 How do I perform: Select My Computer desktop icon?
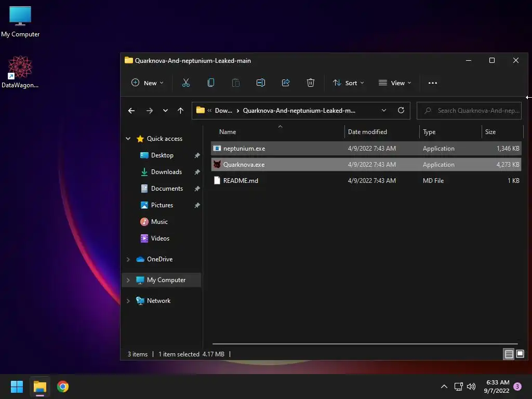(20, 21)
